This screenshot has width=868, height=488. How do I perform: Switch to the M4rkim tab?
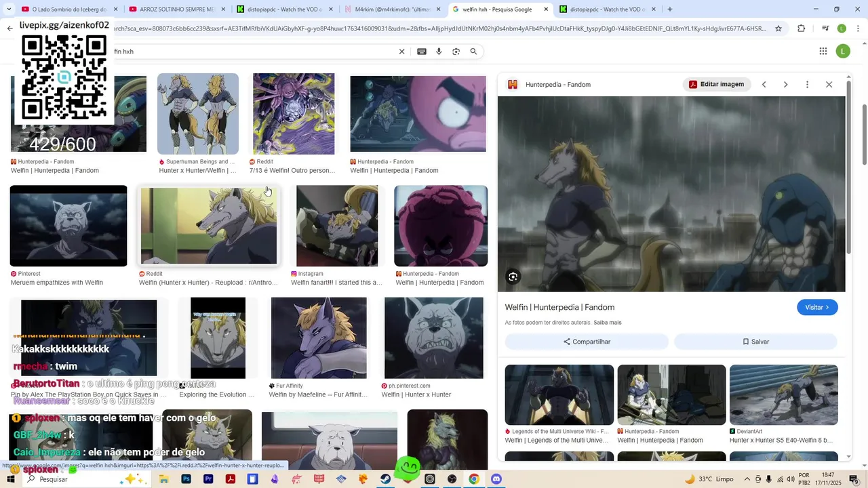(389, 9)
